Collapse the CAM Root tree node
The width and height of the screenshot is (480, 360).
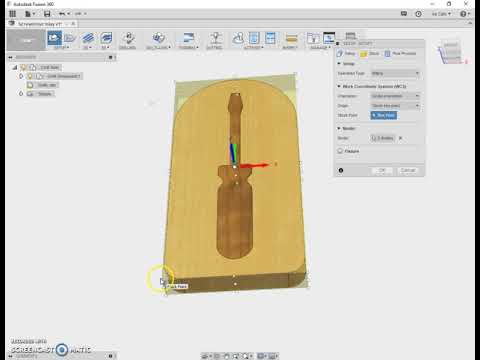click(14, 67)
